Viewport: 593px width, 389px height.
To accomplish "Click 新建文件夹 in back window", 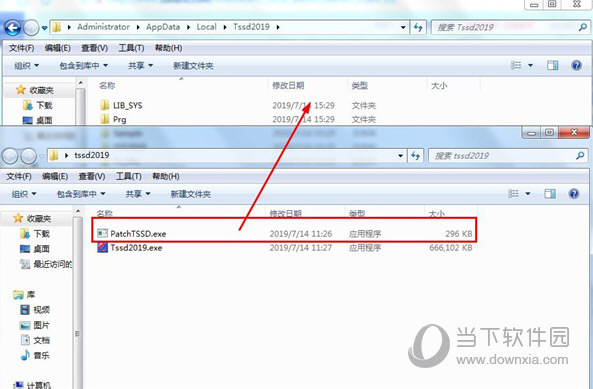I will point(193,66).
